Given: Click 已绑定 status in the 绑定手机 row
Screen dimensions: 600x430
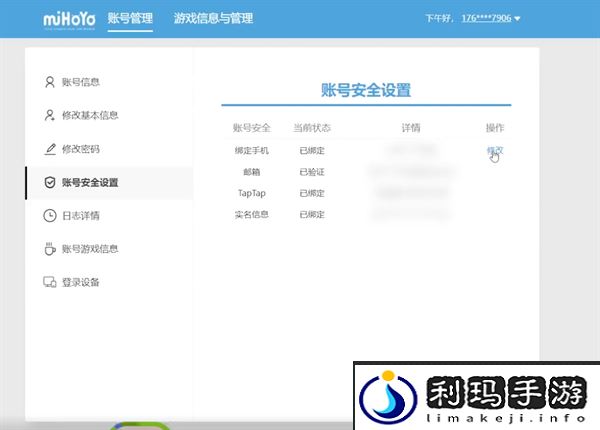Looking at the screenshot, I should [312, 150].
